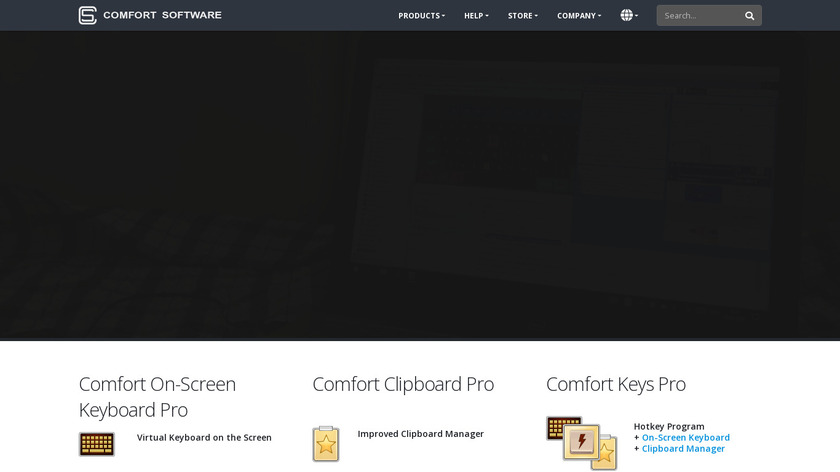Screen dimensions: 840x472
Task: Click the On-Screen Keyboard product icon
Action: (97, 444)
